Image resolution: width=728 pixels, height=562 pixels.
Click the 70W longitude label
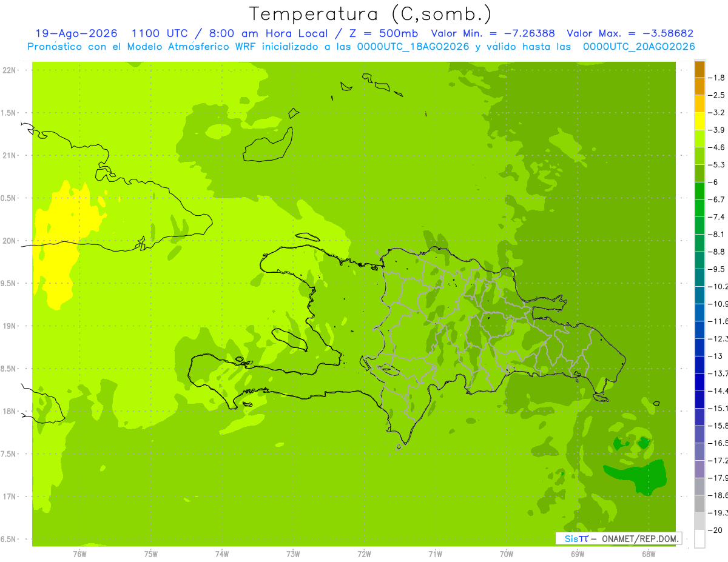coord(506,554)
